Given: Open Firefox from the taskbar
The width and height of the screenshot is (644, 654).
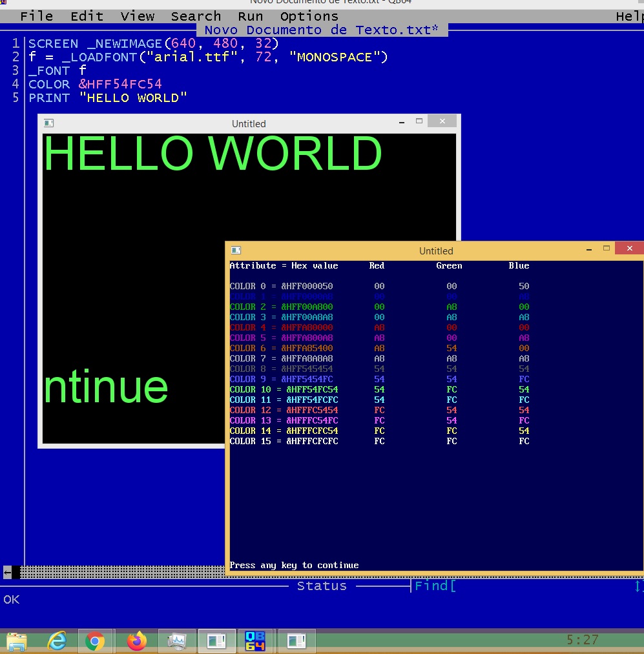Looking at the screenshot, I should tap(136, 641).
